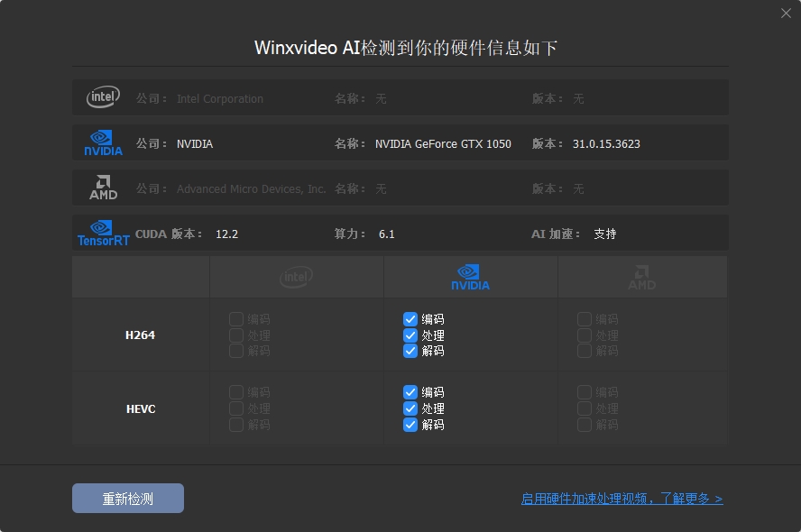
Task: Click the AMD logo in the codec table header
Action: (642, 277)
